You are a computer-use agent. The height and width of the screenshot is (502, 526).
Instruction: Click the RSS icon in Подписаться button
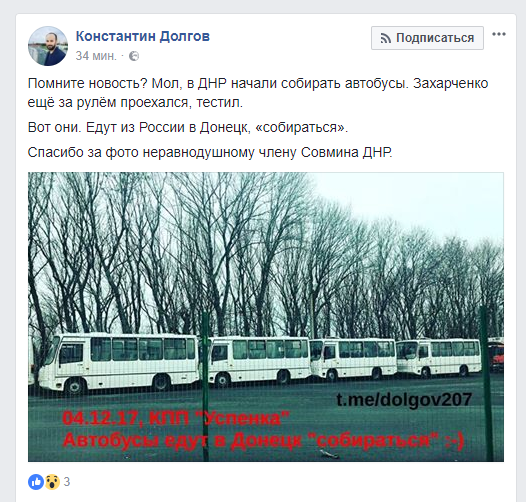pyautogui.click(x=385, y=38)
